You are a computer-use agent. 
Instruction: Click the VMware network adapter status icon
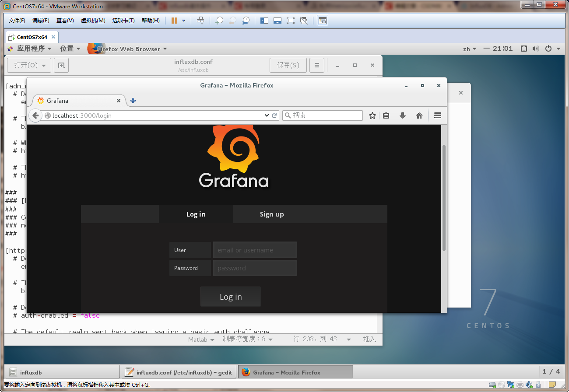(511, 385)
